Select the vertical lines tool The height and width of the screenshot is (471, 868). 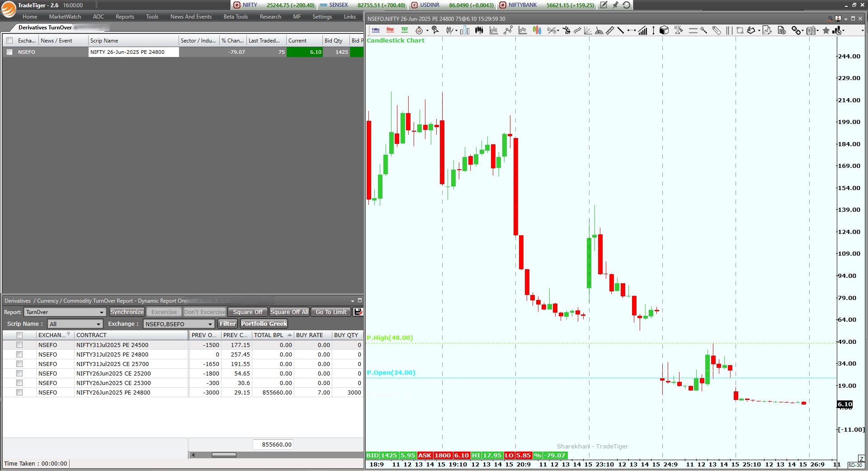pos(729,30)
